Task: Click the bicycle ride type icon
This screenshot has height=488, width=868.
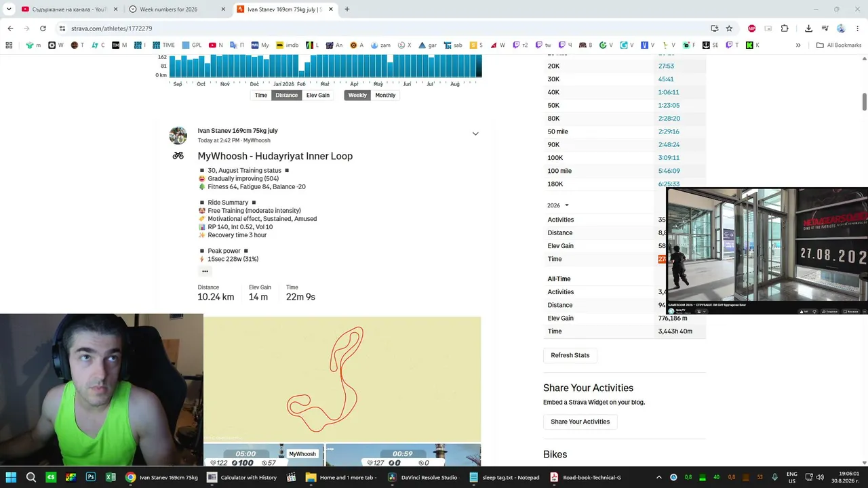Action: click(178, 156)
